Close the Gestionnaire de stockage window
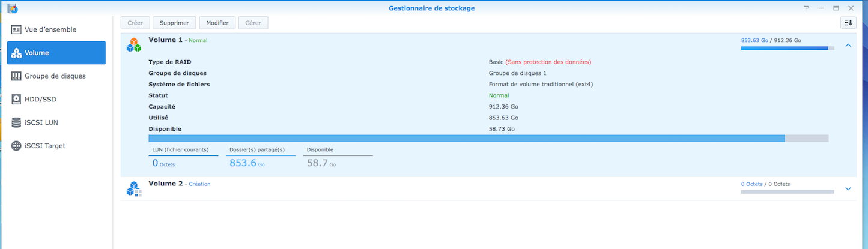868x249 pixels. (851, 8)
